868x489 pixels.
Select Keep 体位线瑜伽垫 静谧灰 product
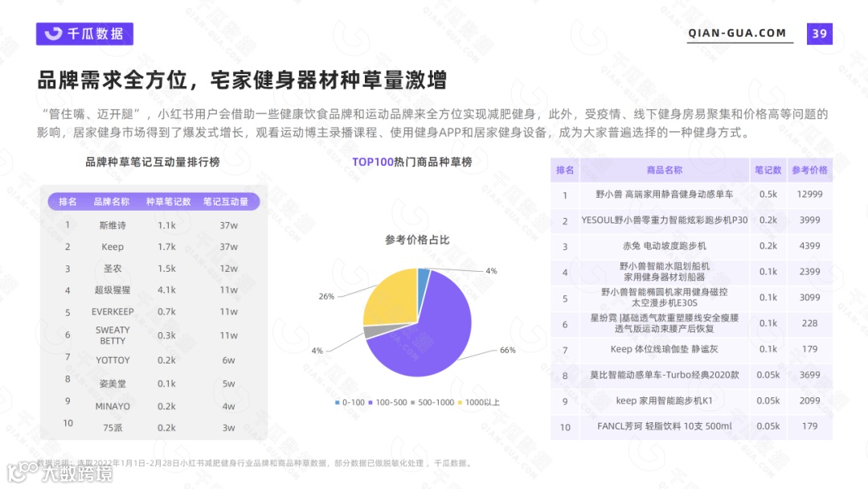click(665, 349)
